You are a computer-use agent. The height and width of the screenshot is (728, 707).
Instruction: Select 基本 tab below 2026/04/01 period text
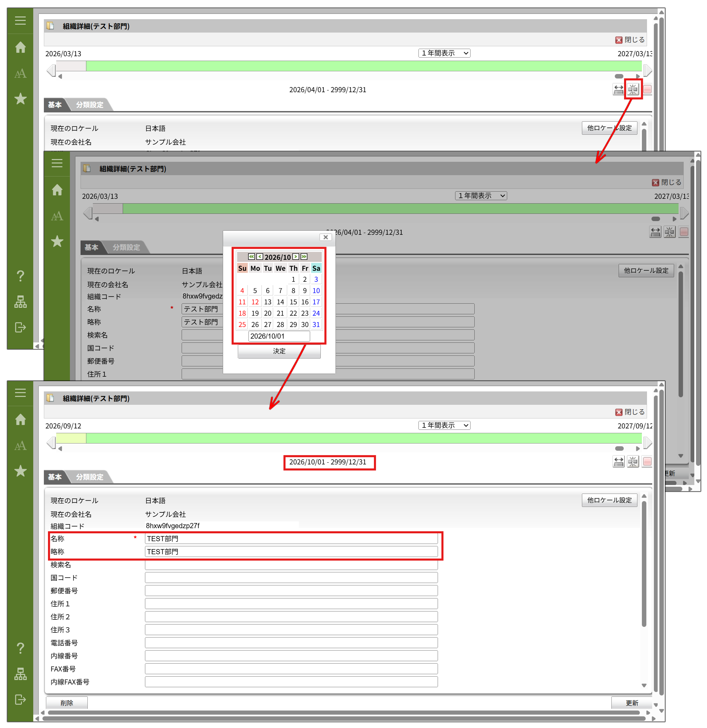[54, 105]
